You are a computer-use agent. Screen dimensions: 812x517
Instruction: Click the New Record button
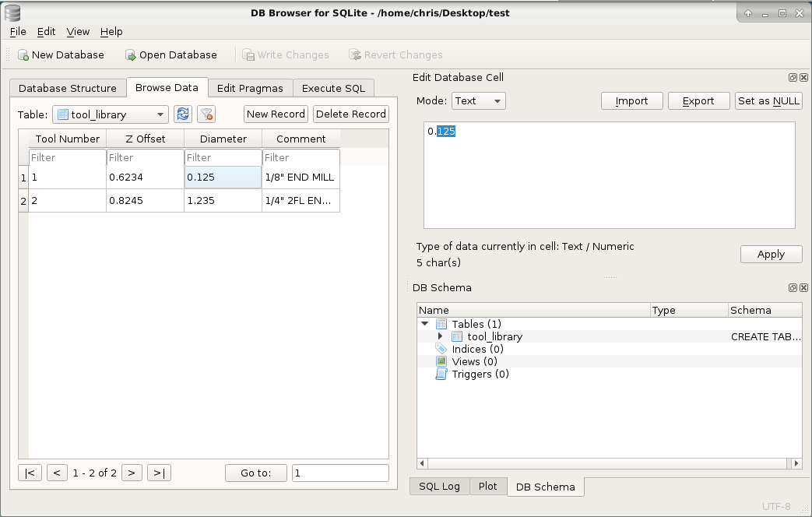pyautogui.click(x=276, y=114)
